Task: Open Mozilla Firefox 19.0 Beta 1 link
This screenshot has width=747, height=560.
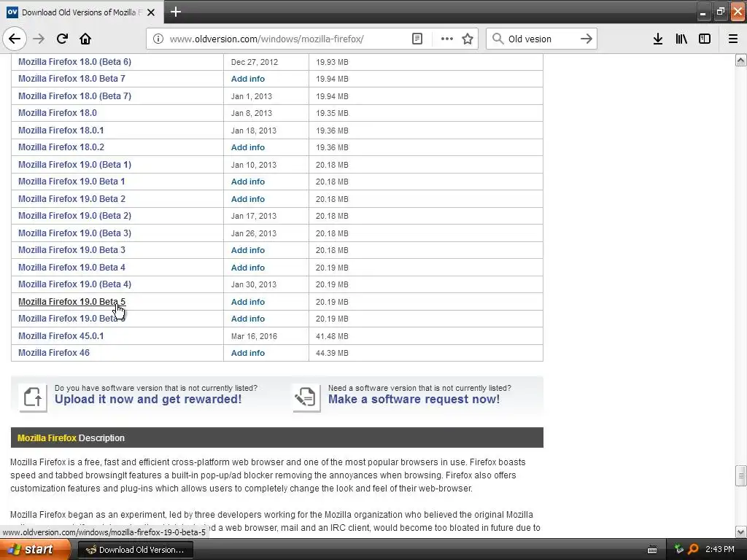Action: click(71, 182)
